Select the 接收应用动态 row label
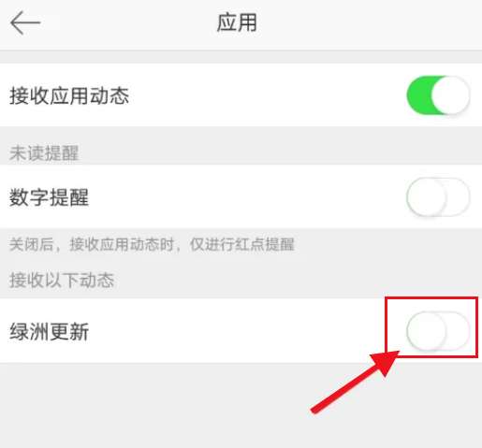The image size is (482, 448). 69,95
